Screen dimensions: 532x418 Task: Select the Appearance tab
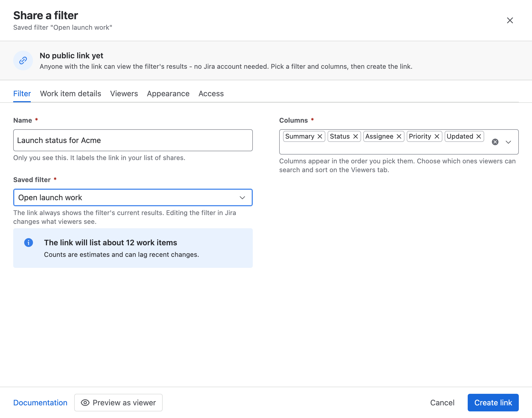[168, 94]
